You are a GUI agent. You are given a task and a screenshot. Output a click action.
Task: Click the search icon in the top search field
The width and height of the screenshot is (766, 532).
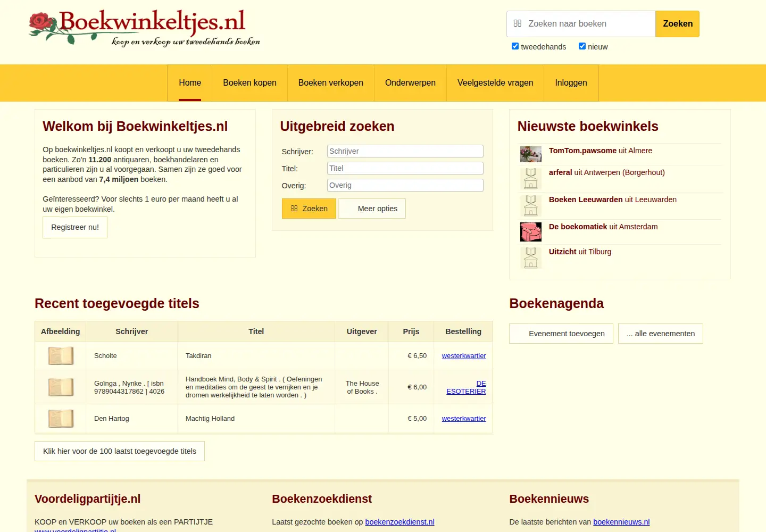(x=517, y=23)
